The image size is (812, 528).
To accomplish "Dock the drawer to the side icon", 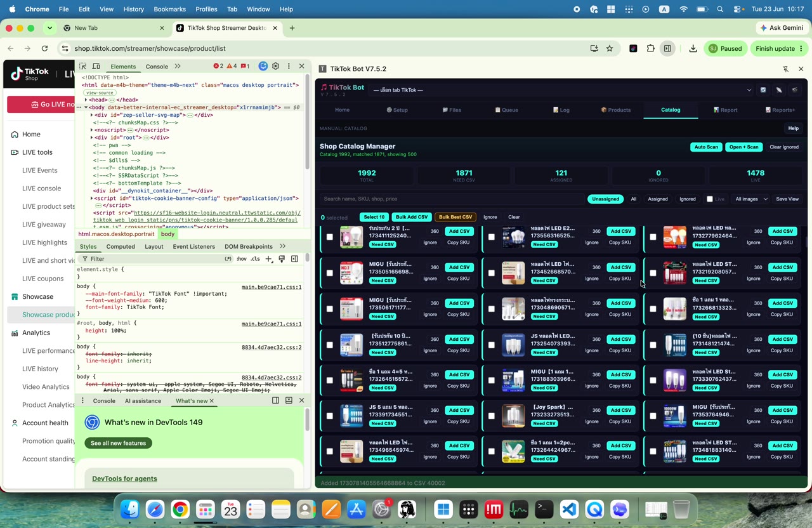I will 275,400.
